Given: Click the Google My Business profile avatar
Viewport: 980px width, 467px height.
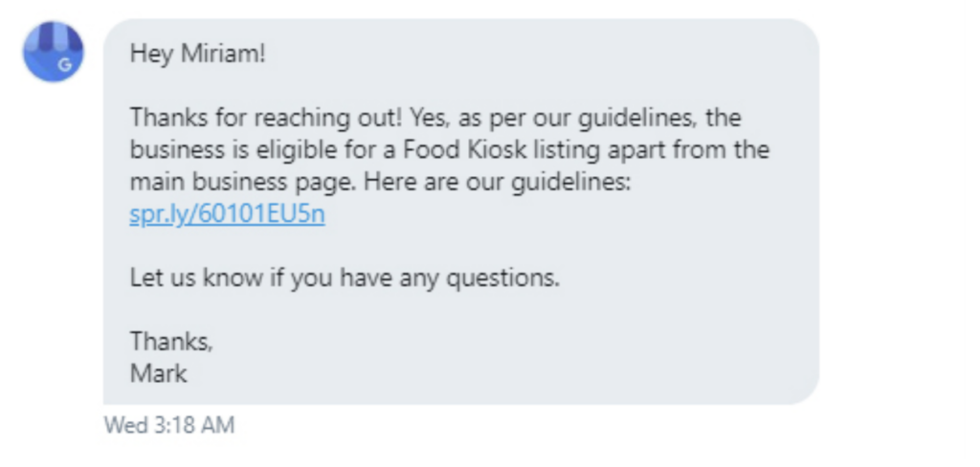Looking at the screenshot, I should (53, 52).
